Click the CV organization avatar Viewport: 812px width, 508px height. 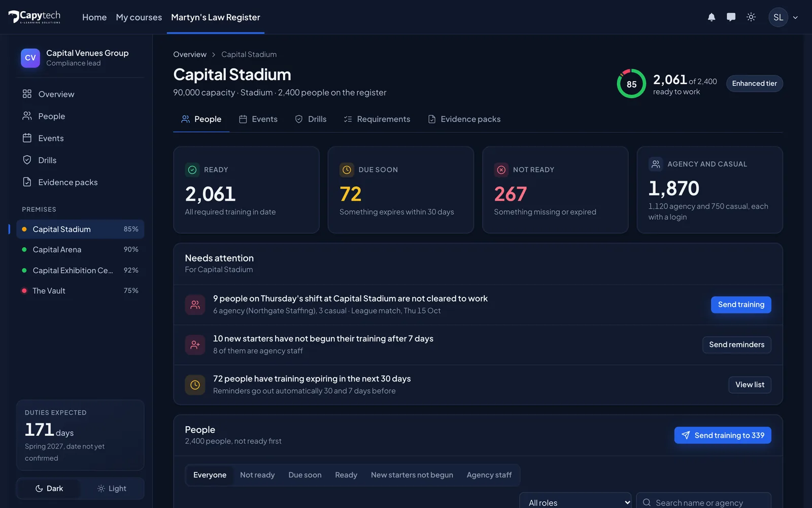(x=30, y=58)
